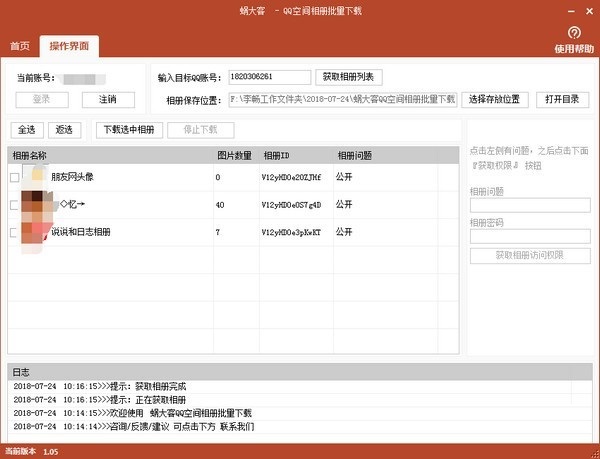Choose save location with 选择存放位置

(x=495, y=100)
